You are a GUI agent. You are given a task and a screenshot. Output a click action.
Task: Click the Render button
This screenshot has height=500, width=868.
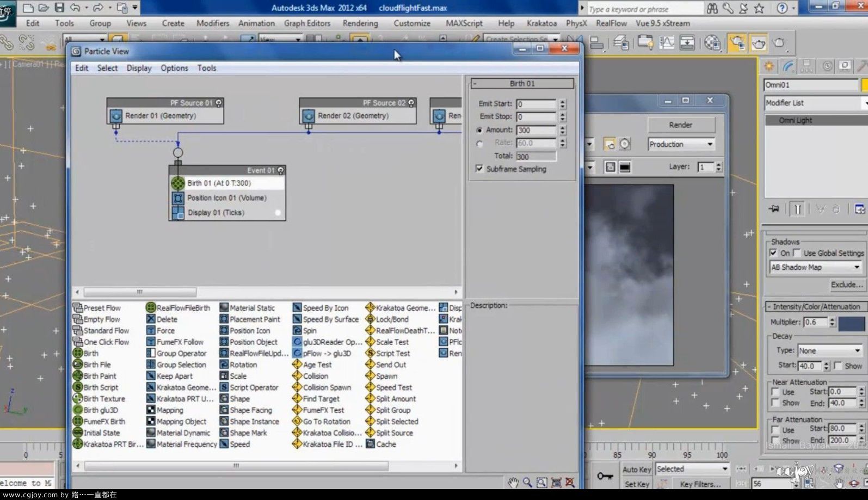coord(681,125)
